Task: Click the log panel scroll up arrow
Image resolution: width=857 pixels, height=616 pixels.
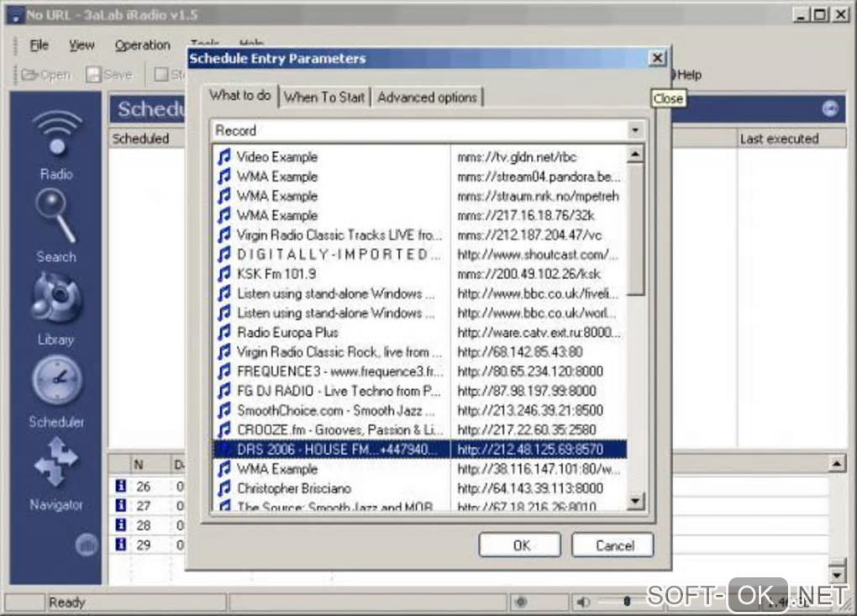Action: point(837,465)
